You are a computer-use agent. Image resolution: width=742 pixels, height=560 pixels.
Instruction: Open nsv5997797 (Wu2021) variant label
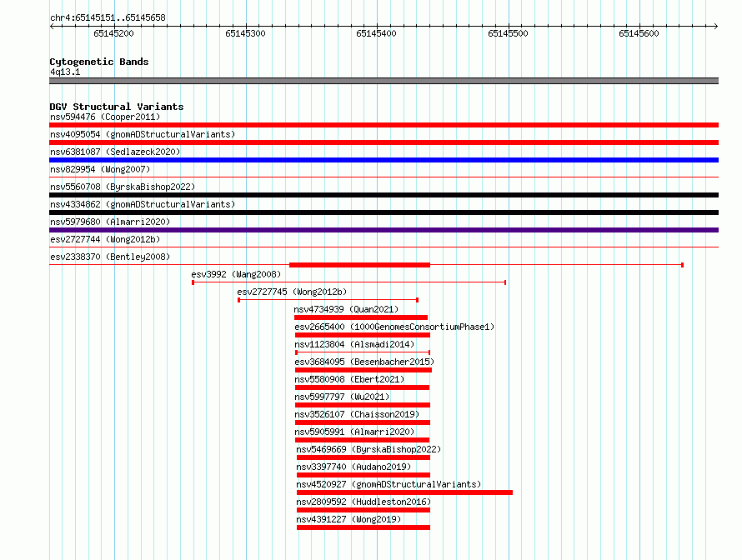point(342,397)
